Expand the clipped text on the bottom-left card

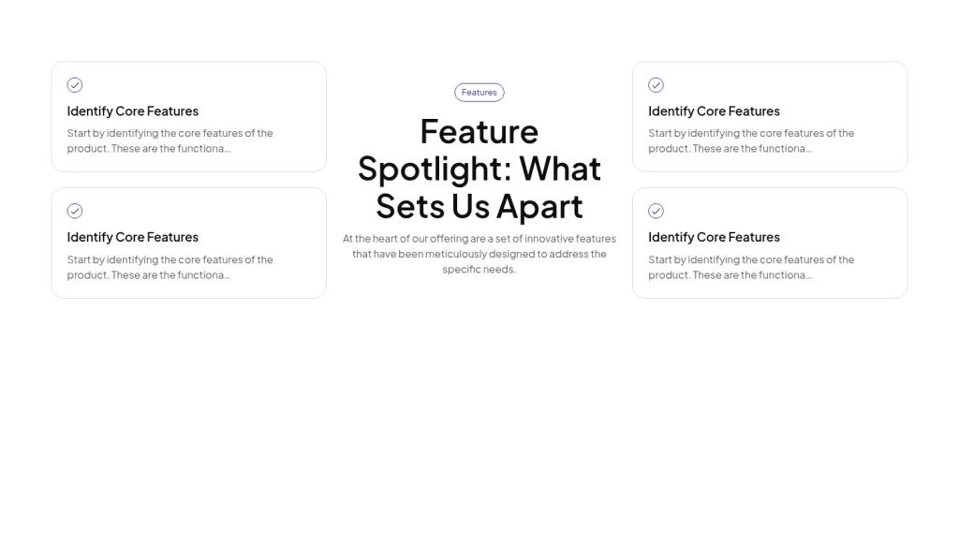(x=170, y=267)
